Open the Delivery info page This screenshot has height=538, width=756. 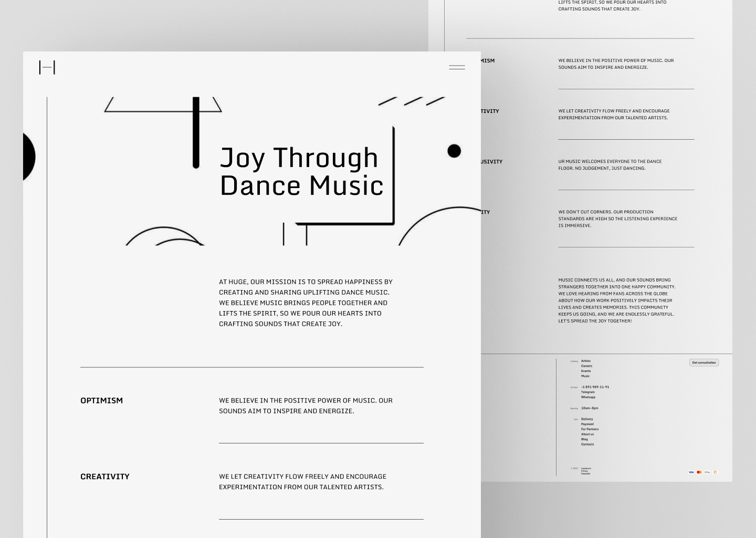(x=587, y=419)
